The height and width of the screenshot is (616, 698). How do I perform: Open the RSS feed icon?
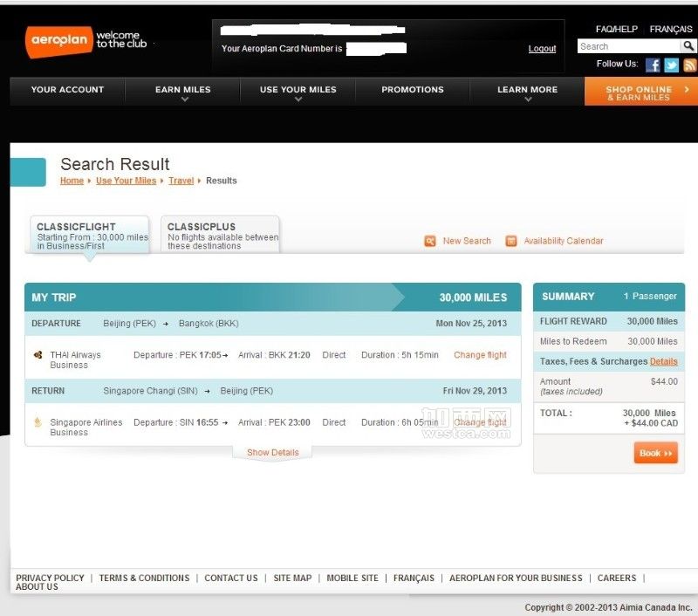[690, 65]
